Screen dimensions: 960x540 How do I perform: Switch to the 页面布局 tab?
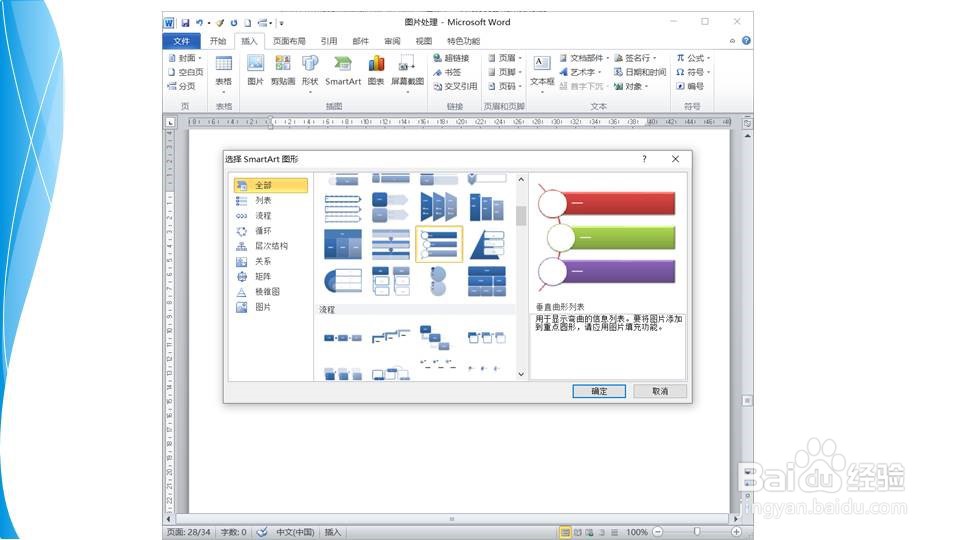coord(289,41)
